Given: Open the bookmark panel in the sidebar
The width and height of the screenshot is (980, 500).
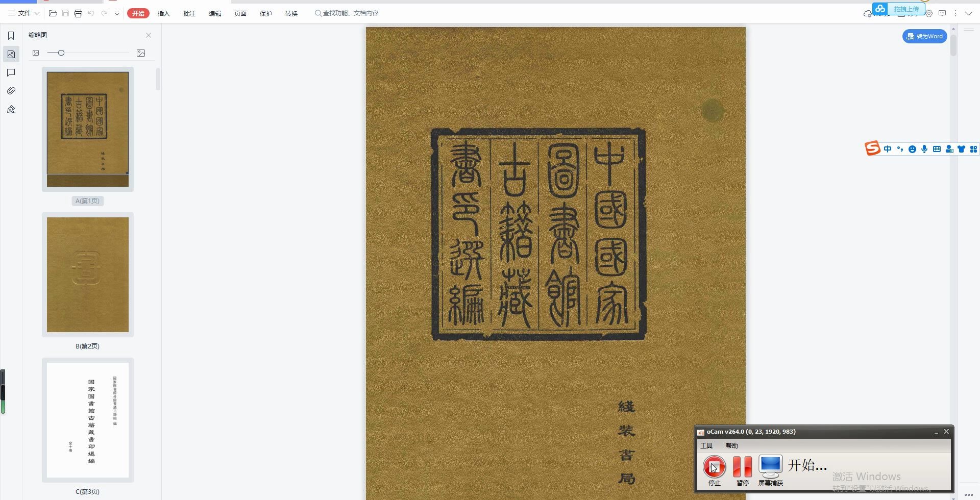Looking at the screenshot, I should tap(11, 36).
